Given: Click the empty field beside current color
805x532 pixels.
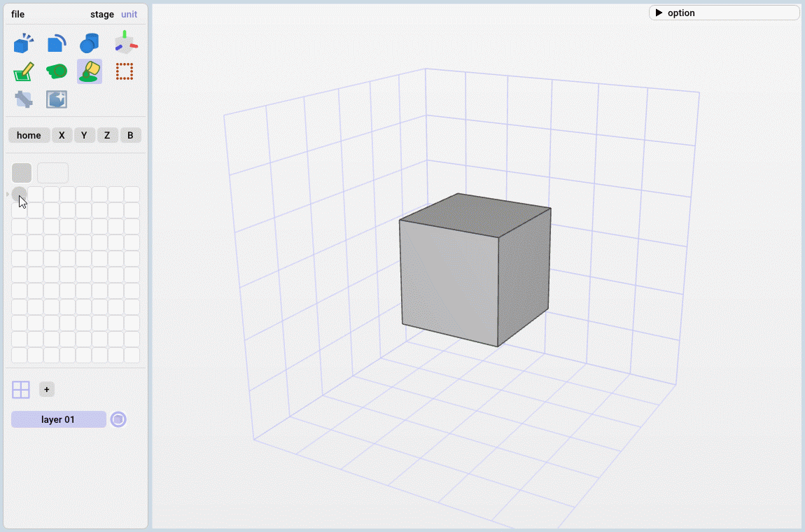Looking at the screenshot, I should (53, 173).
